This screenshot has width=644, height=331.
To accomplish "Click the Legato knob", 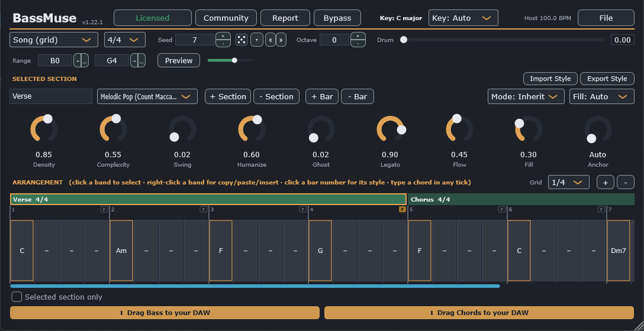I will [x=390, y=129].
